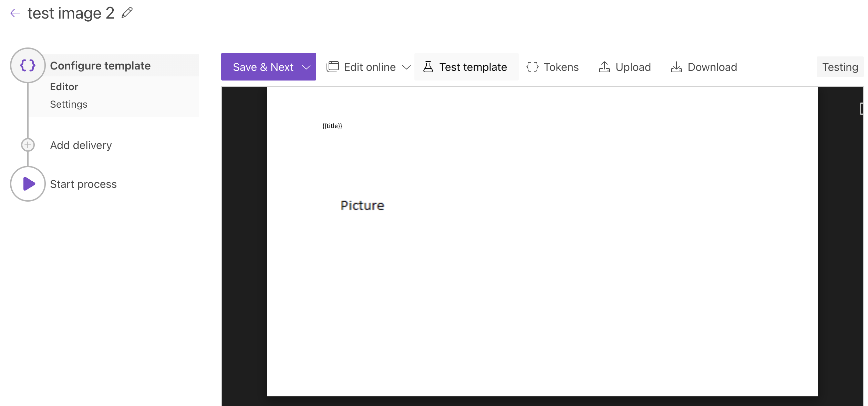This screenshot has width=868, height=406.
Task: Click the Picture placeholder in the document
Action: pyautogui.click(x=362, y=205)
